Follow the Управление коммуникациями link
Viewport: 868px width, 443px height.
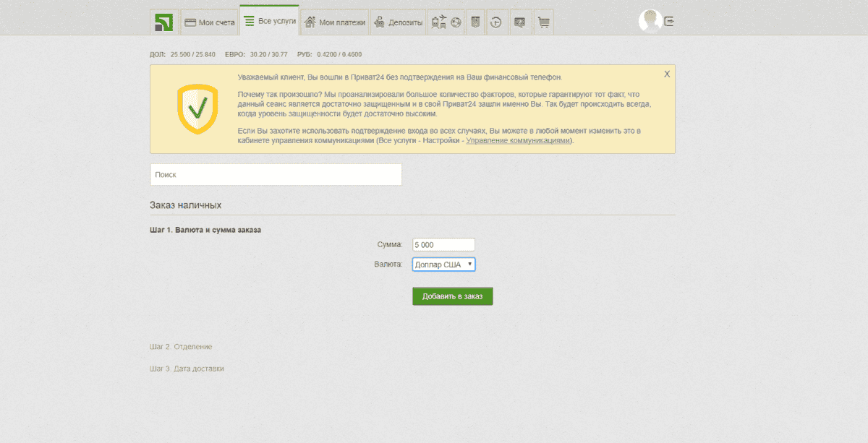(x=518, y=141)
